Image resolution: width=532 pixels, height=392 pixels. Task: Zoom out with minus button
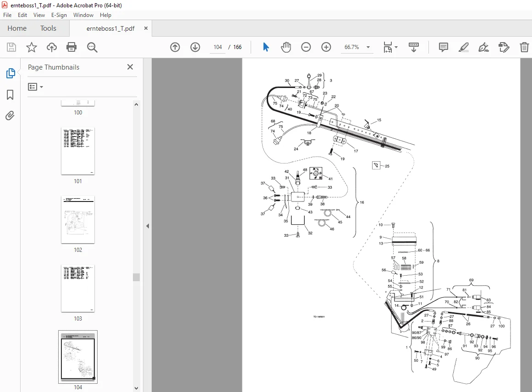point(306,47)
